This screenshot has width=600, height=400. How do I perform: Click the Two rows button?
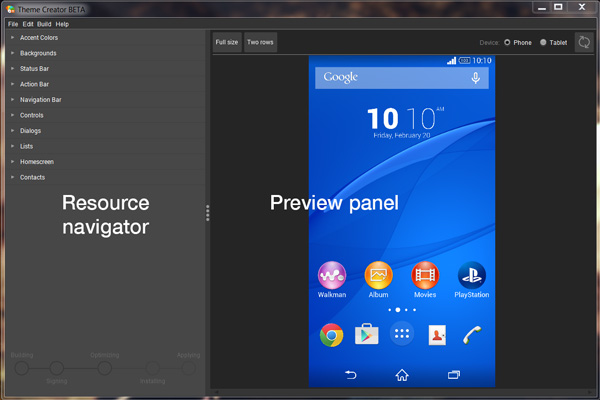[260, 43]
